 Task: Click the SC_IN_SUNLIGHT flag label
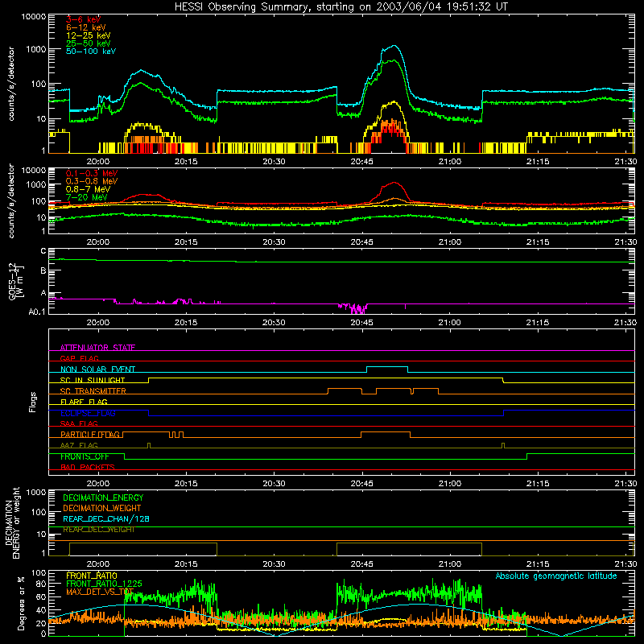tap(93, 380)
